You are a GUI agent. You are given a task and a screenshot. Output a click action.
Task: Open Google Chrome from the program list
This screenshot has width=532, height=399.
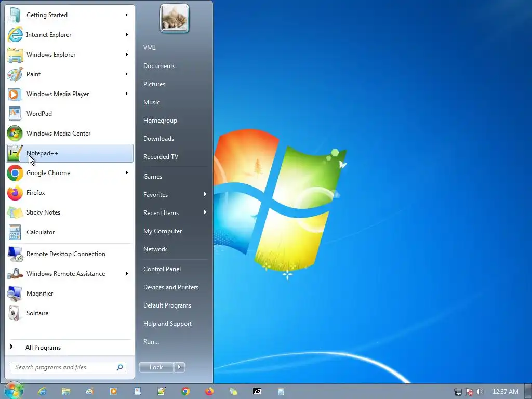point(70,172)
